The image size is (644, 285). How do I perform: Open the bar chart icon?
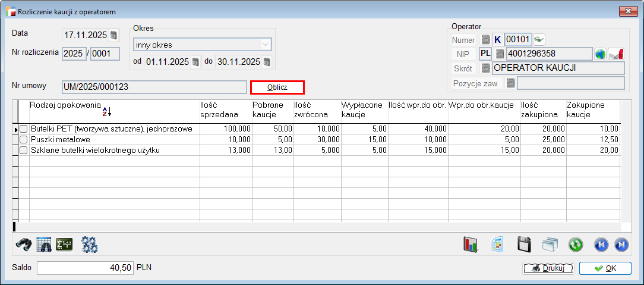coord(471,244)
